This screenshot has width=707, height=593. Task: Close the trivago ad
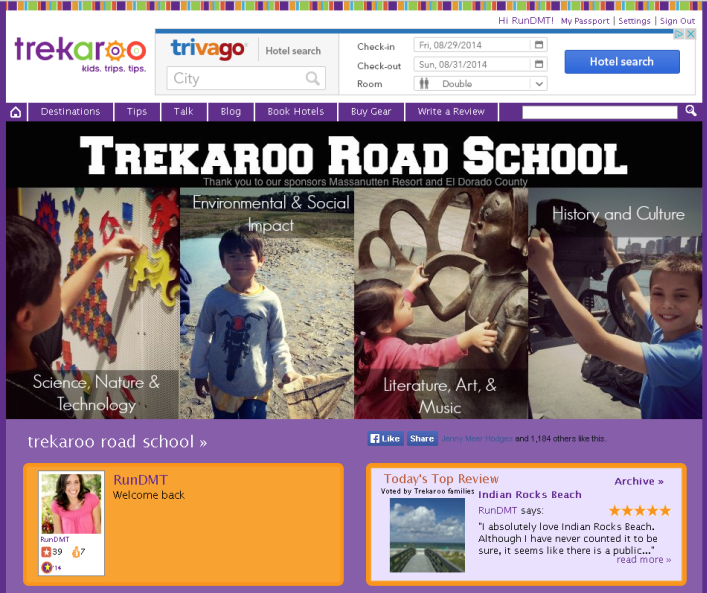tap(690, 34)
